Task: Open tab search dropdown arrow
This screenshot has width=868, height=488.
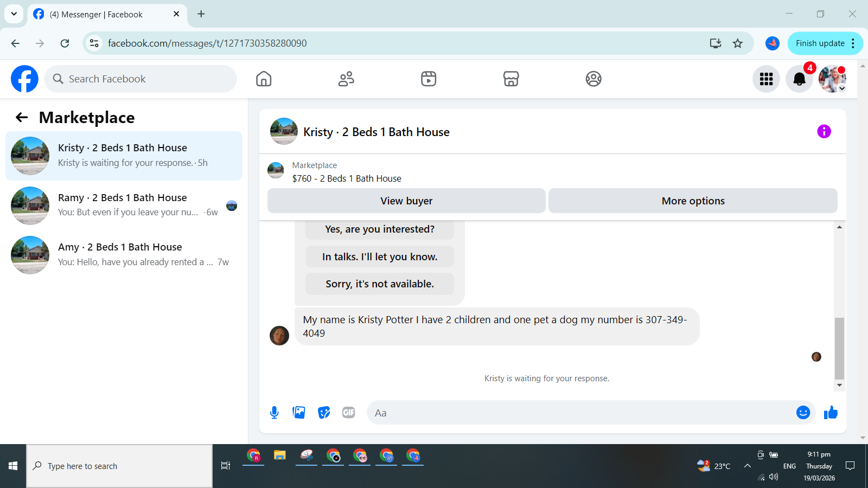Action: (14, 14)
